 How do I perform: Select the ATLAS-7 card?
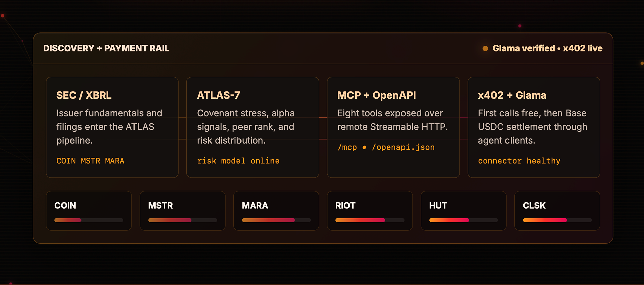pos(253,127)
